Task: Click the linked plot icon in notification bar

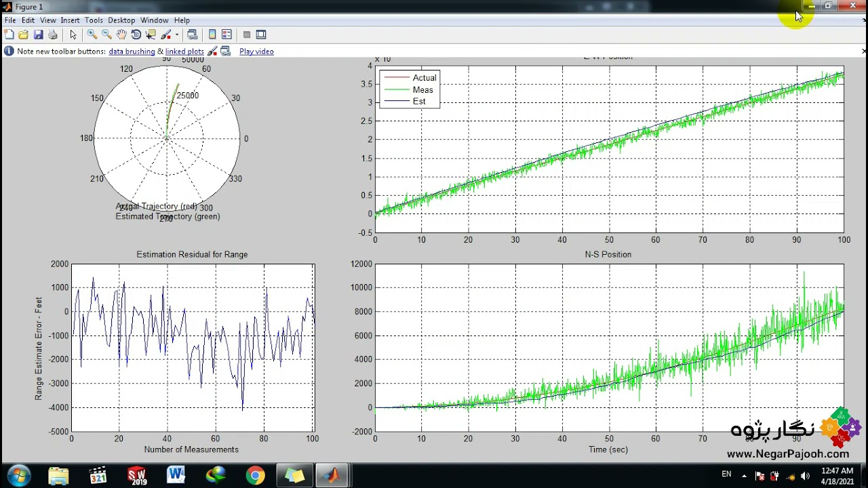Action: click(x=225, y=52)
